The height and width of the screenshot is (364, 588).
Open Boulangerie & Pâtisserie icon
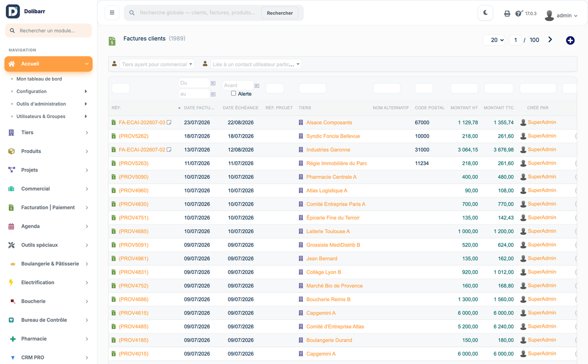pyautogui.click(x=12, y=264)
